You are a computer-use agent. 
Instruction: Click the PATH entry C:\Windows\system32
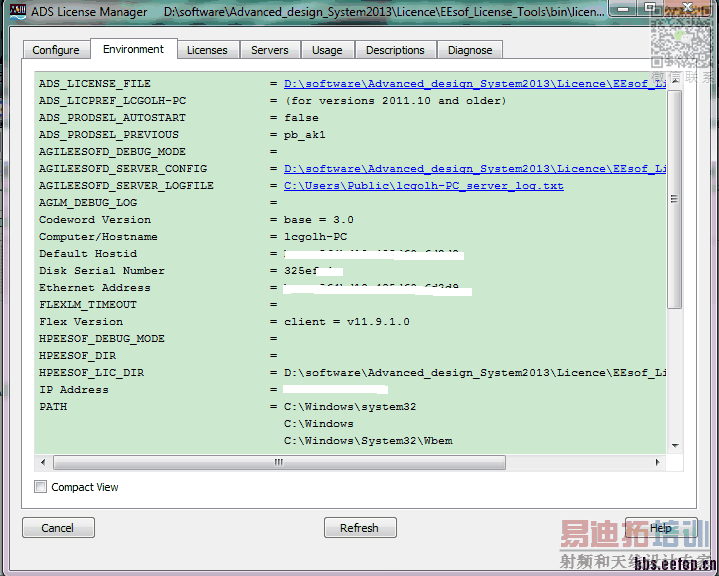click(x=350, y=407)
